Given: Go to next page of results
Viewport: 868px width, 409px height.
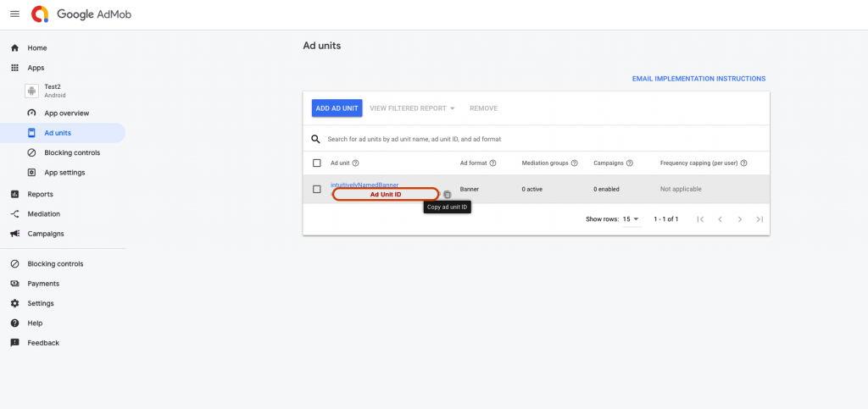Looking at the screenshot, I should pyautogui.click(x=739, y=219).
